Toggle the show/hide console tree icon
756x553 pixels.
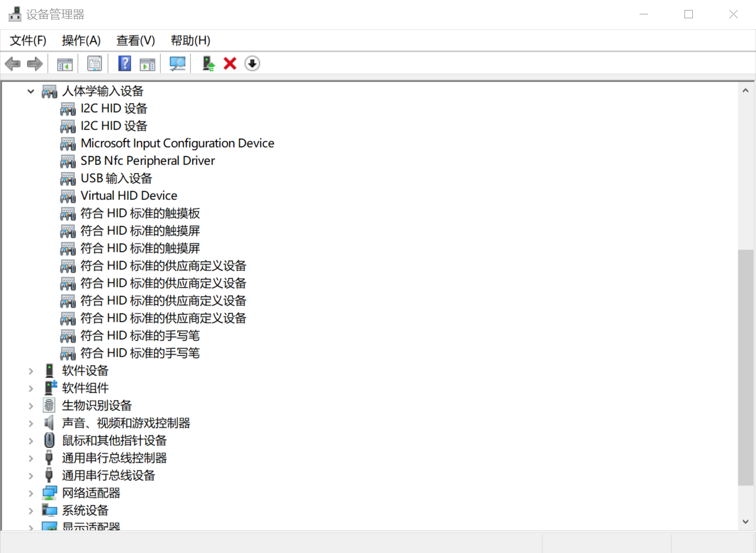point(65,64)
